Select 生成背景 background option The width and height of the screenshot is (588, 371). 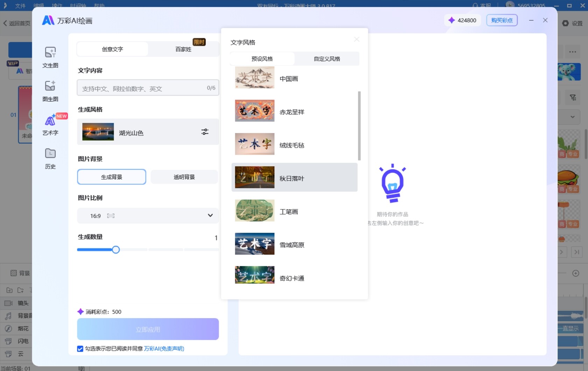tap(112, 177)
